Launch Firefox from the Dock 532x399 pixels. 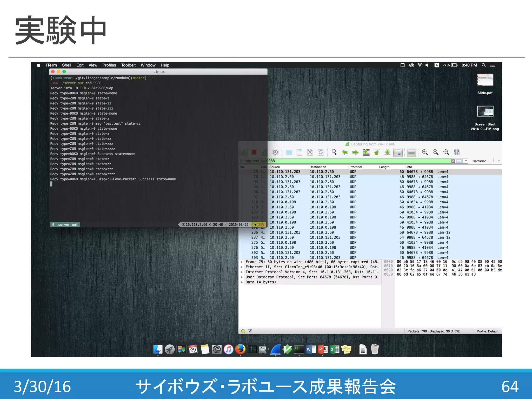tap(240, 349)
